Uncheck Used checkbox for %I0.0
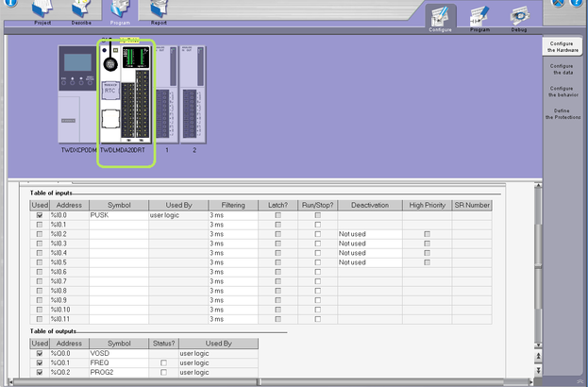Viewport: 588px width, 387px height. pyautogui.click(x=40, y=215)
